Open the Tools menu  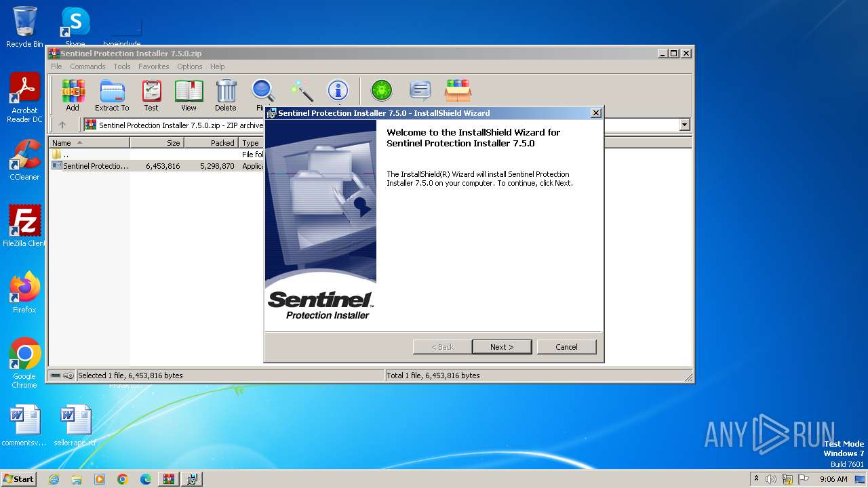[x=122, y=66]
